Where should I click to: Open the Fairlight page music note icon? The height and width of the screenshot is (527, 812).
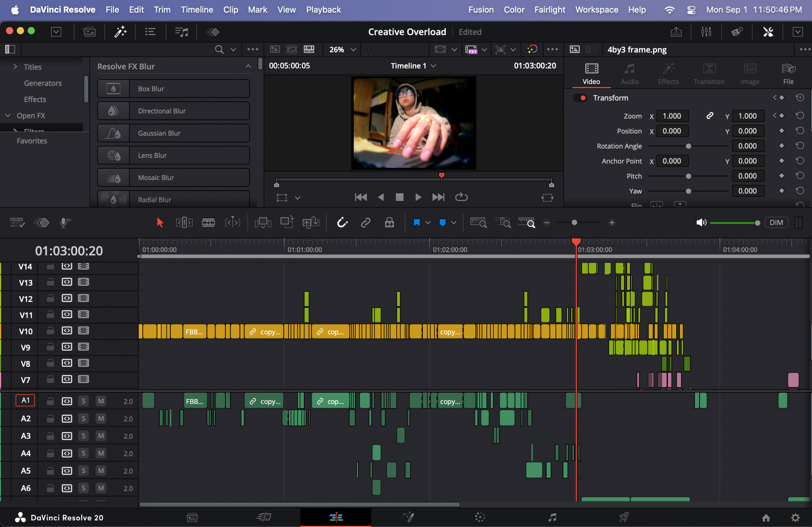(552, 517)
